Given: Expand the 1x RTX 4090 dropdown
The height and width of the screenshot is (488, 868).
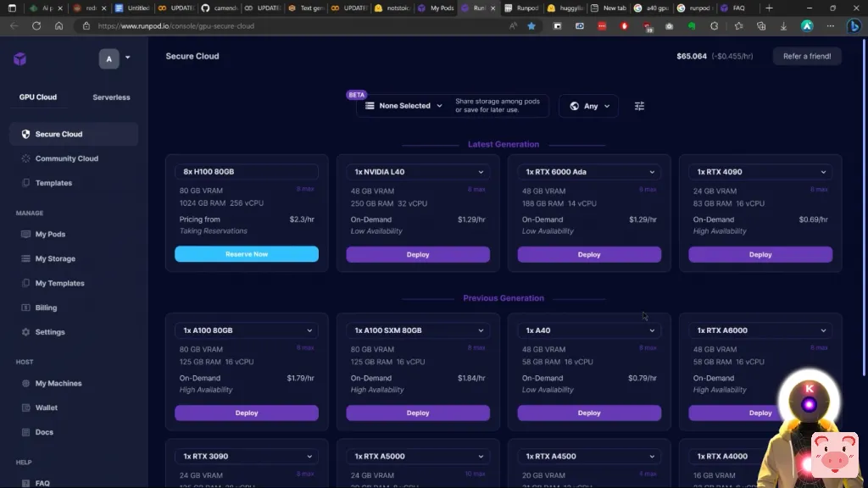Looking at the screenshot, I should tap(760, 171).
